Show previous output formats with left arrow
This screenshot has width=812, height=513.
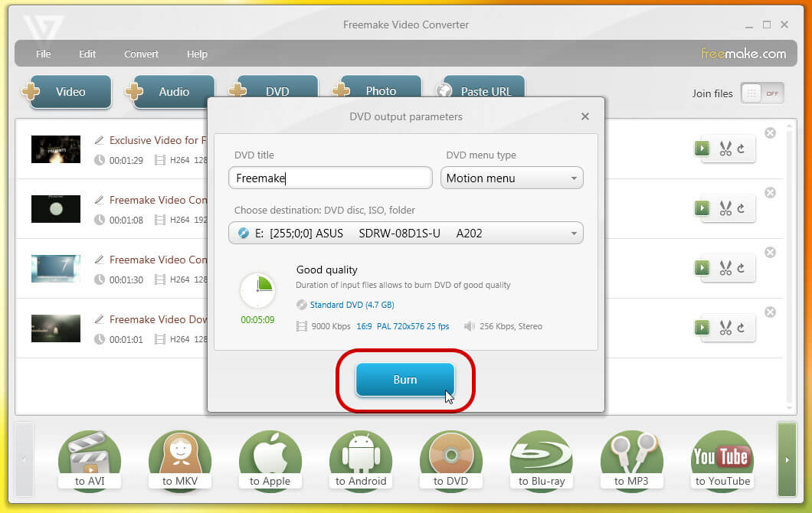(24, 459)
